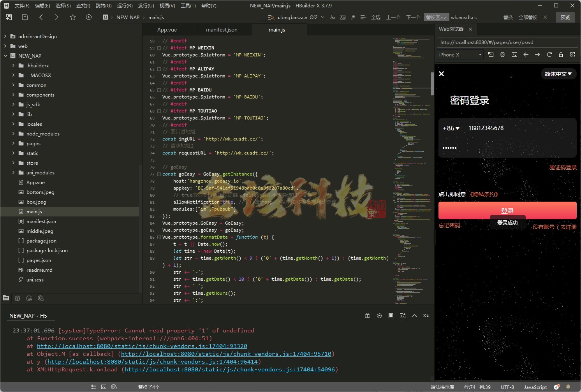Toggle case-sensitive search (Aa)
The image size is (581, 392).
click(333, 18)
